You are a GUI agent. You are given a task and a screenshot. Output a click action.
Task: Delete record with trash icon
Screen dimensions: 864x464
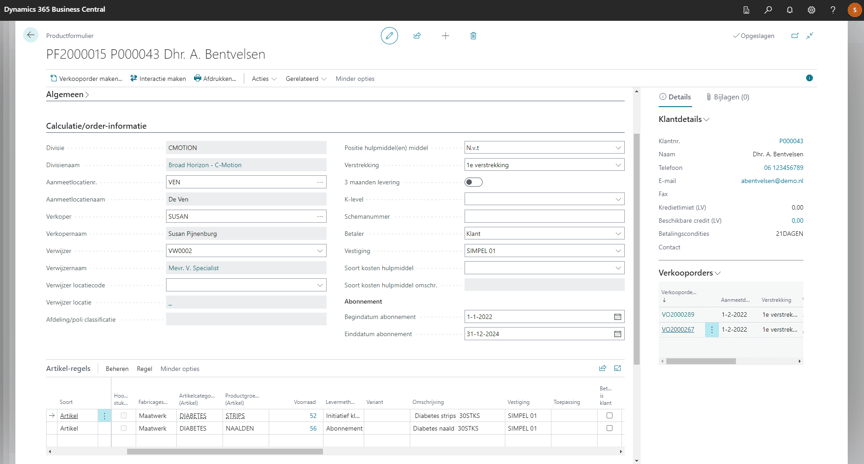(473, 36)
